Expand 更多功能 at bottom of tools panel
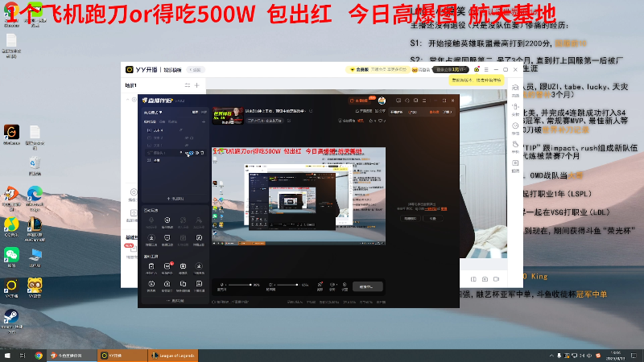The width and height of the screenshot is (644, 362). pyautogui.click(x=175, y=301)
